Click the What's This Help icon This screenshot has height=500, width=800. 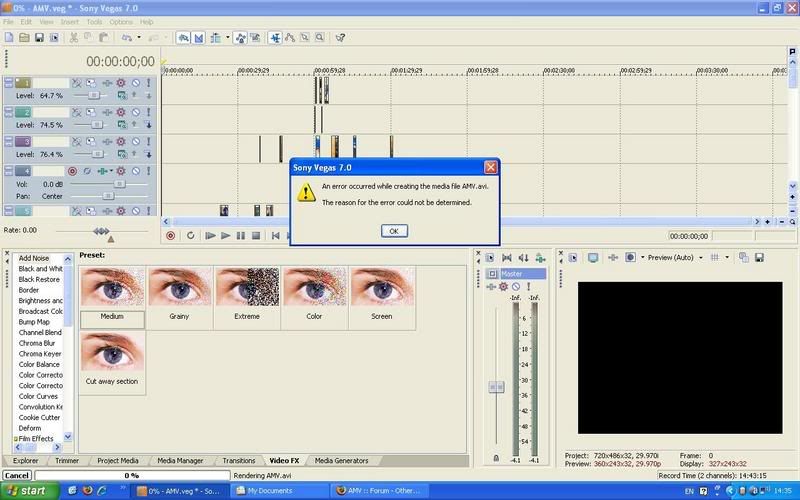point(340,37)
